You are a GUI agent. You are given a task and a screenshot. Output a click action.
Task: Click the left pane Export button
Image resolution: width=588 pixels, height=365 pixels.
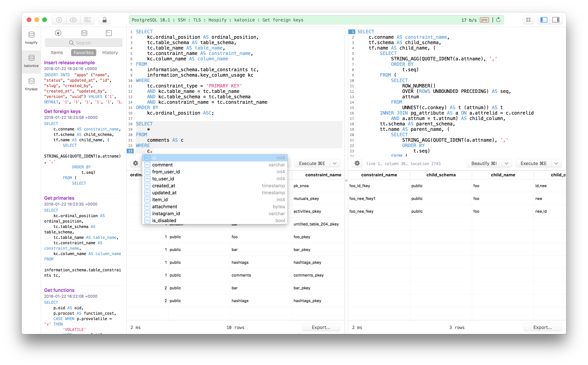tap(321, 327)
